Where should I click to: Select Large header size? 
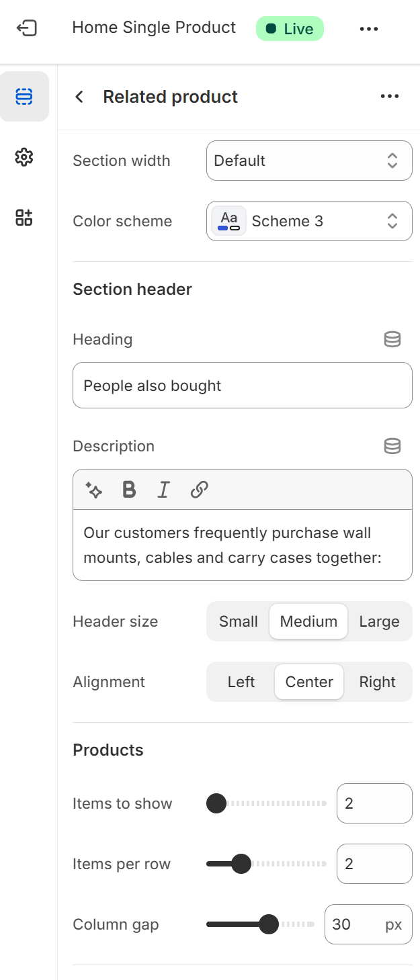click(379, 621)
